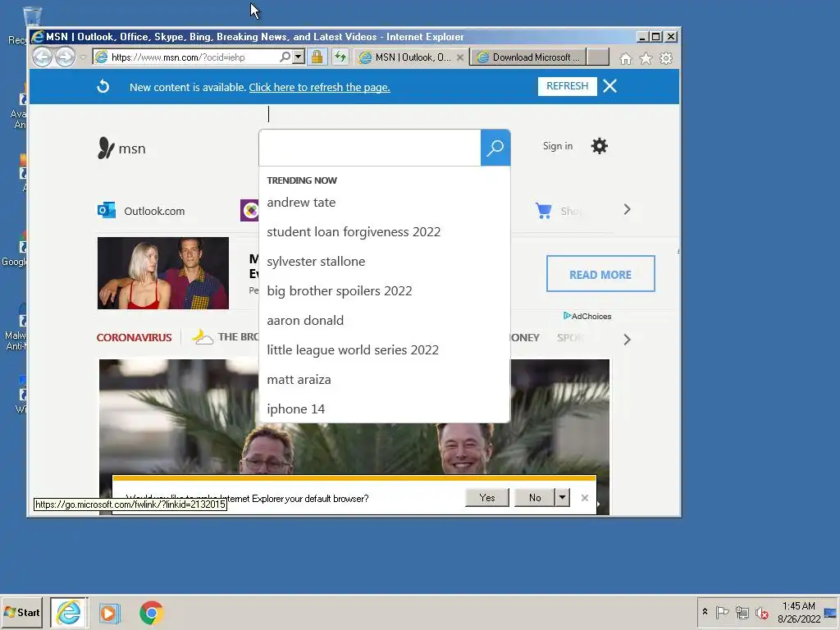The image size is (840, 630).
Task: Click the shopping cart icon
Action: pyautogui.click(x=543, y=211)
